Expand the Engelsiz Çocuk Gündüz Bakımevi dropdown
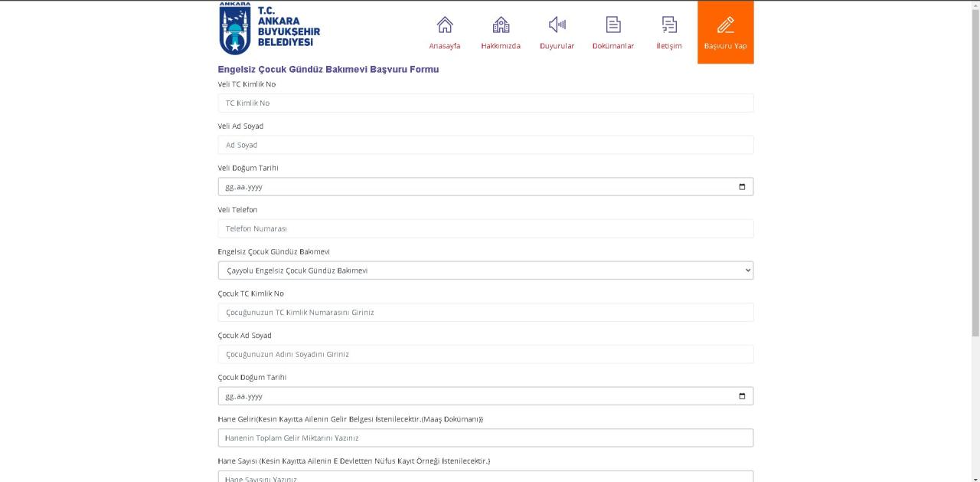Image resolution: width=980 pixels, height=482 pixels. (x=485, y=271)
